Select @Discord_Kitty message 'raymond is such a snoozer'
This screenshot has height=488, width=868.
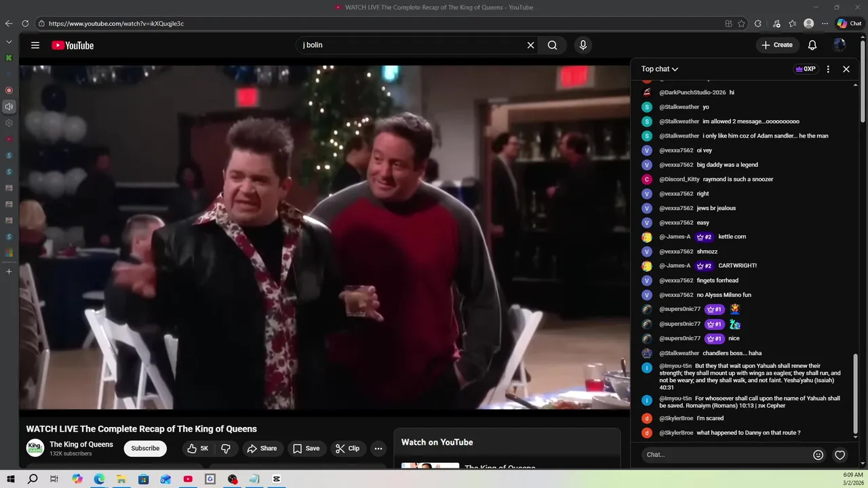coord(738,180)
